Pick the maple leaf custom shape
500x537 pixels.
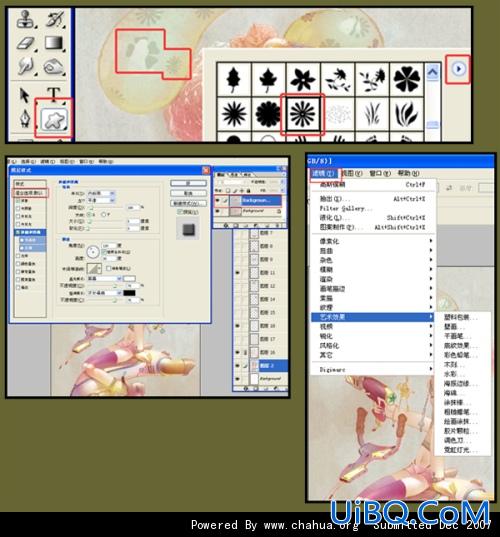click(x=268, y=80)
